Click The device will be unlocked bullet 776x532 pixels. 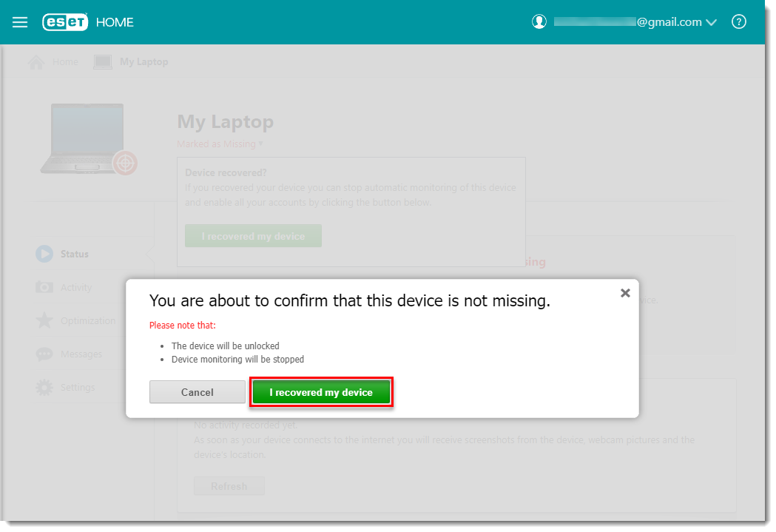(x=225, y=346)
